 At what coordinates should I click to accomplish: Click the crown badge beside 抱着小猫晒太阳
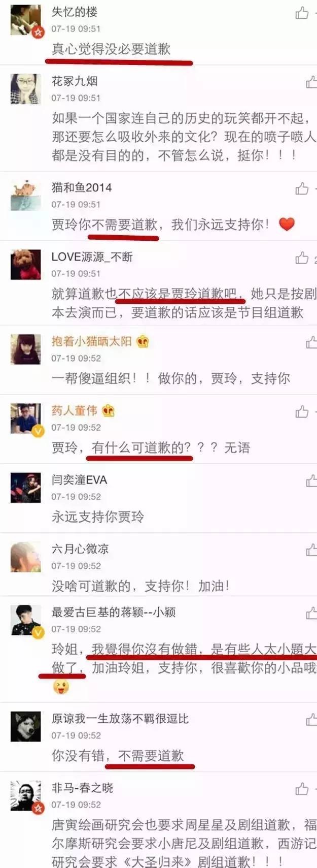(143, 341)
